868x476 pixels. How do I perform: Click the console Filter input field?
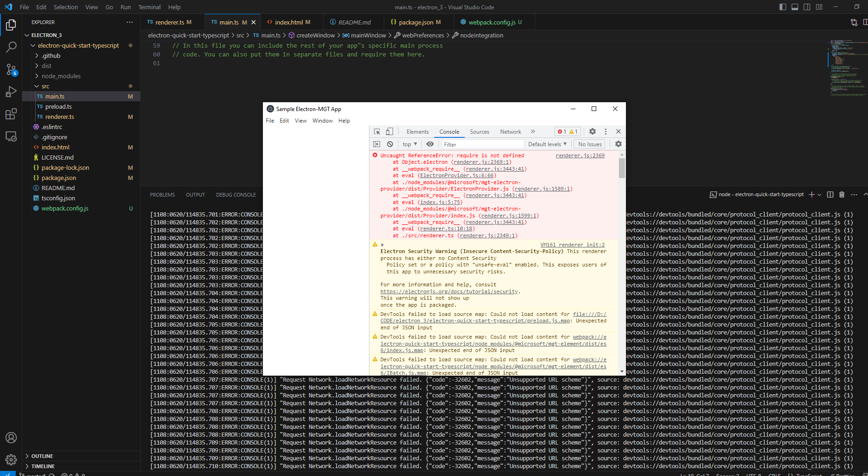[x=482, y=144]
